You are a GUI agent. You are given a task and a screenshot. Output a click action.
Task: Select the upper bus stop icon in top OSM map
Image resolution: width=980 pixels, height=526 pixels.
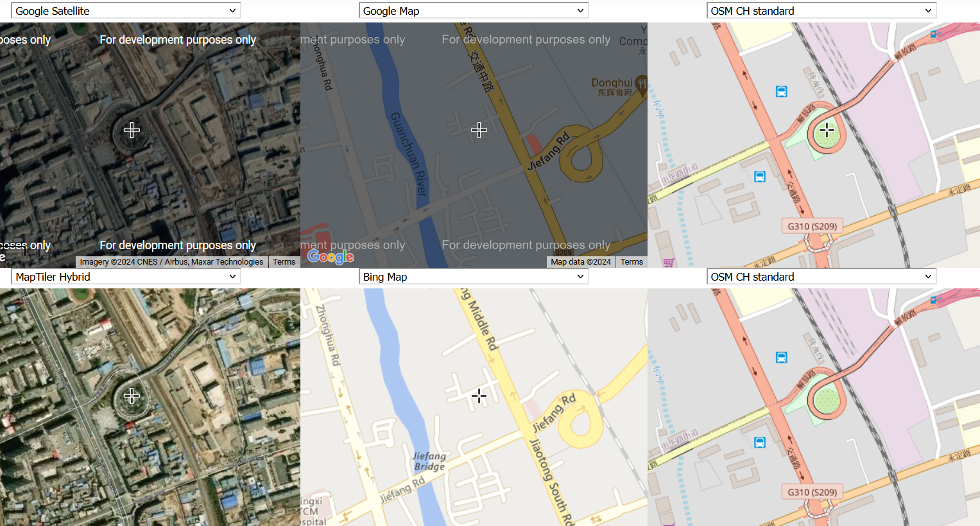781,92
